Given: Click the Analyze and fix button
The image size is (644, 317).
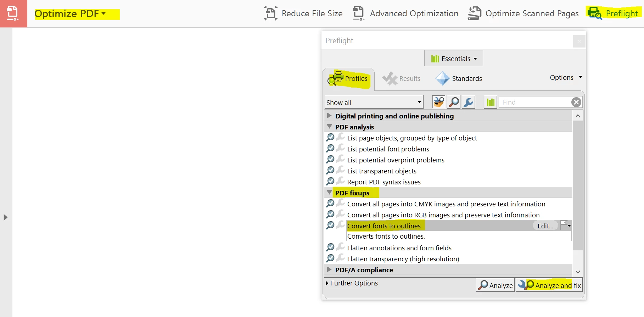Looking at the screenshot, I should (549, 285).
